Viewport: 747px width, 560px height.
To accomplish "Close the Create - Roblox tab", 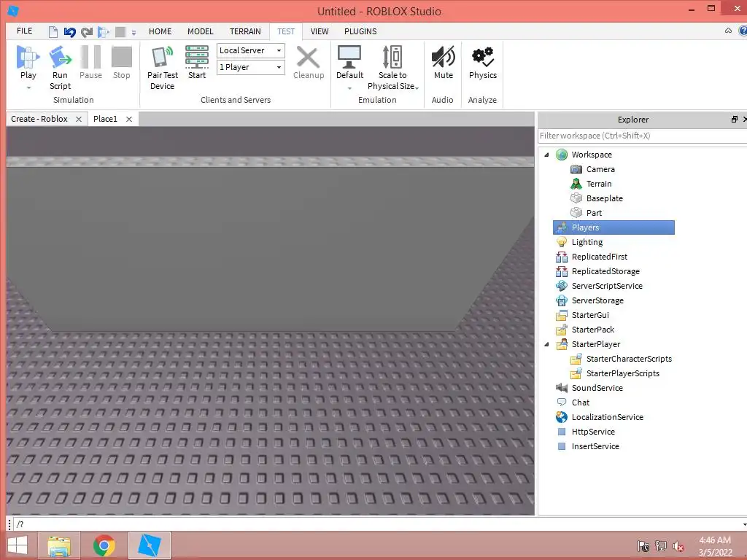I will (x=79, y=119).
